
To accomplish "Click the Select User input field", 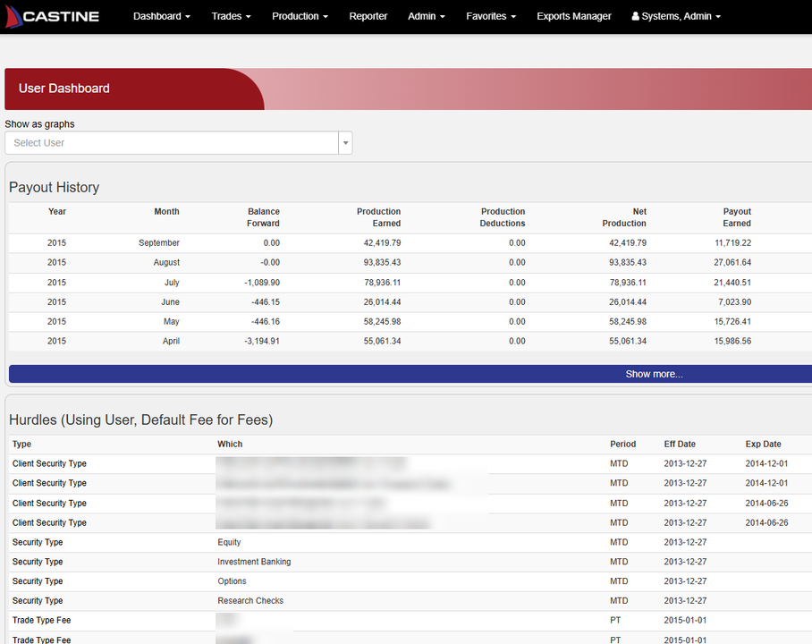I will (x=172, y=143).
